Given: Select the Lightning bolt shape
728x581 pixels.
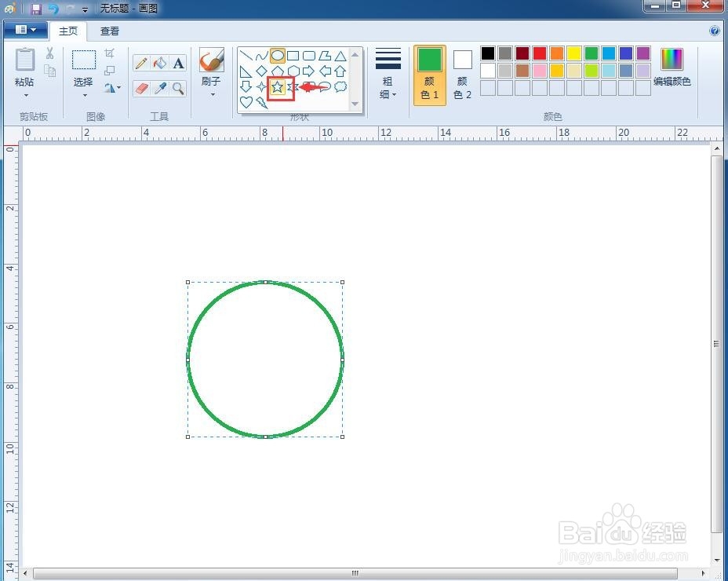Looking at the screenshot, I should click(x=262, y=102).
